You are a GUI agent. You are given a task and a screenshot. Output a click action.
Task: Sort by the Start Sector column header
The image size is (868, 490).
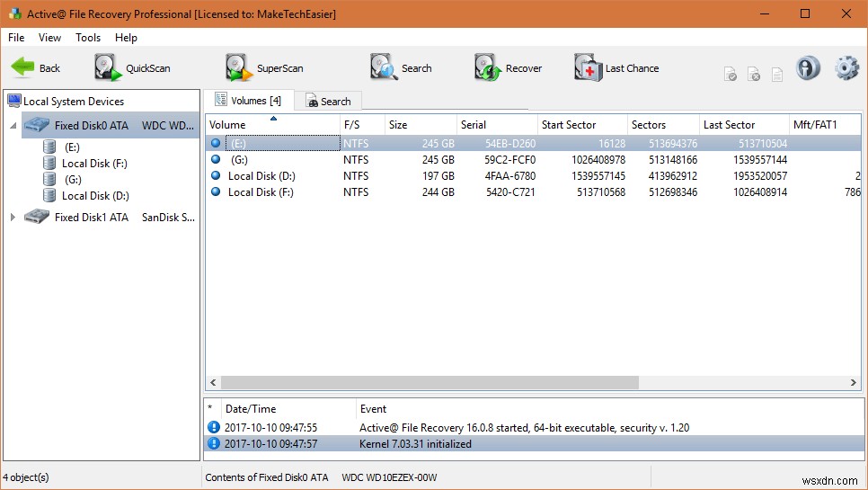(x=581, y=125)
